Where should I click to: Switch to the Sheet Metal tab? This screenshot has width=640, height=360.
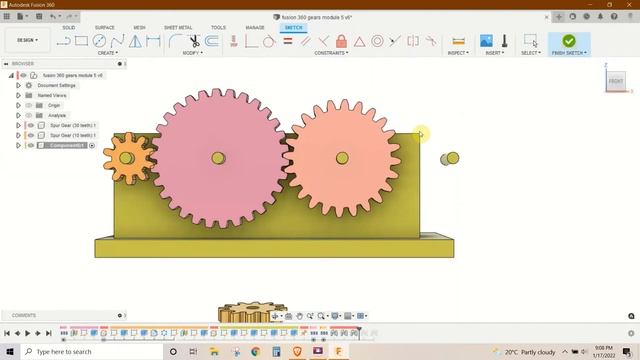178,27
